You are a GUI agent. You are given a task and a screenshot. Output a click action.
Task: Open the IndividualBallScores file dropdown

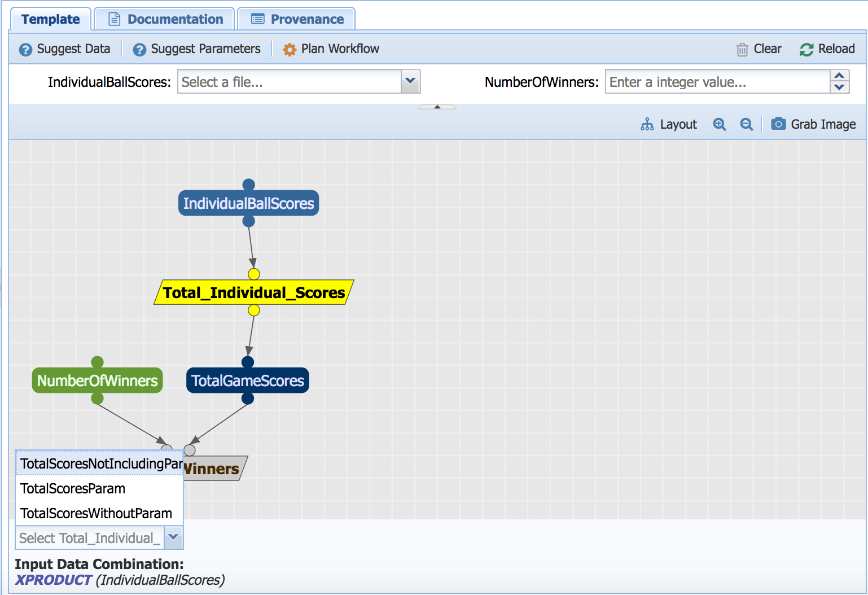(x=410, y=82)
